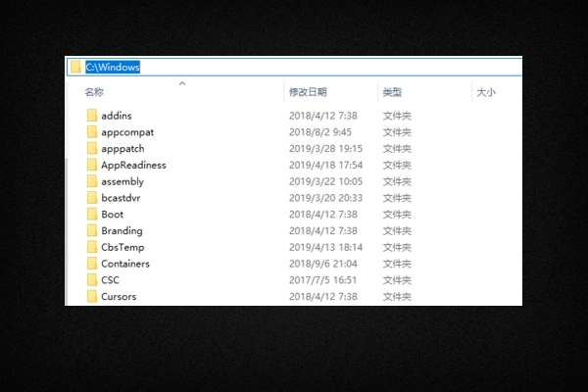Select the addins folder icon
Image resolution: width=588 pixels, height=392 pixels.
tap(92, 116)
